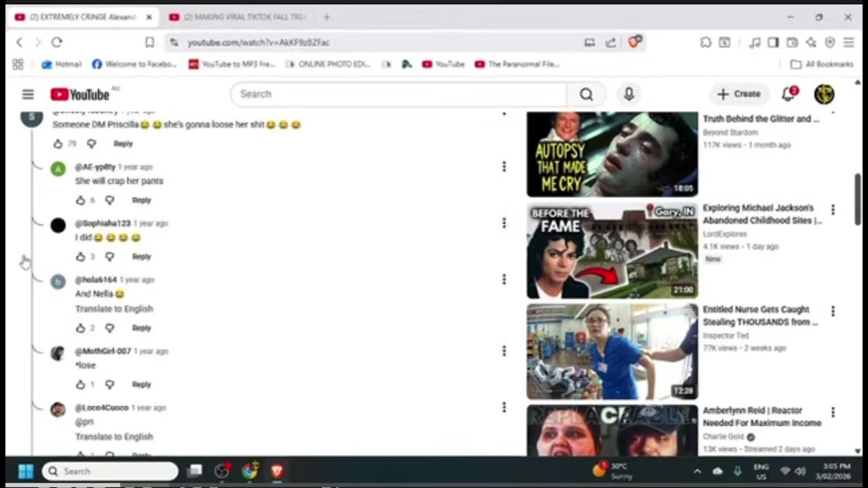Dislike the 'Someone DM Priscilla' comment
868x488 pixels.
pos(92,144)
